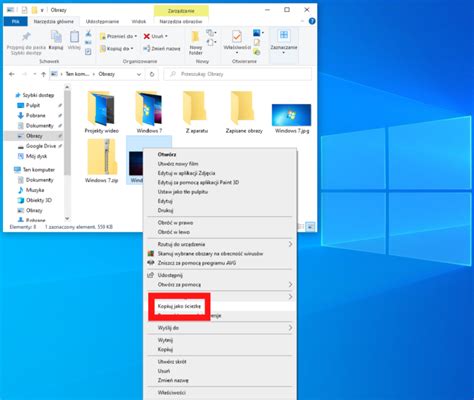Open the dropdown arrow under Zaznaczanie
474x400 pixels.
click(x=284, y=53)
